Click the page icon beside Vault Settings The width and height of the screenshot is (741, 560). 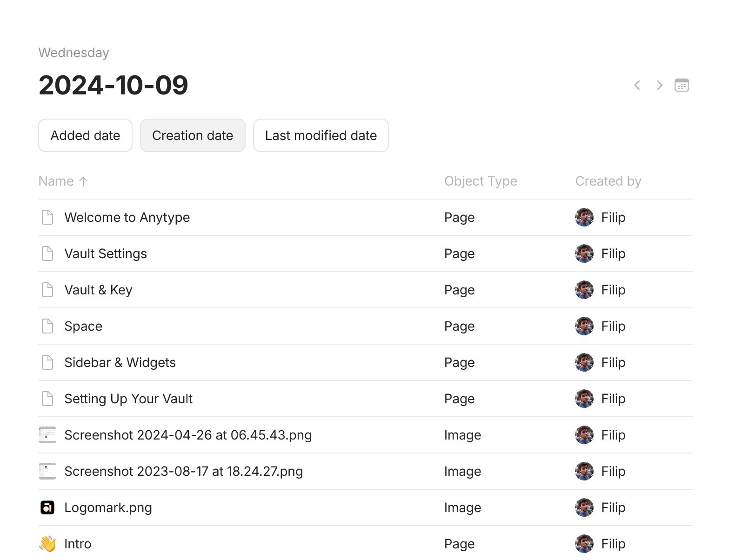point(47,253)
